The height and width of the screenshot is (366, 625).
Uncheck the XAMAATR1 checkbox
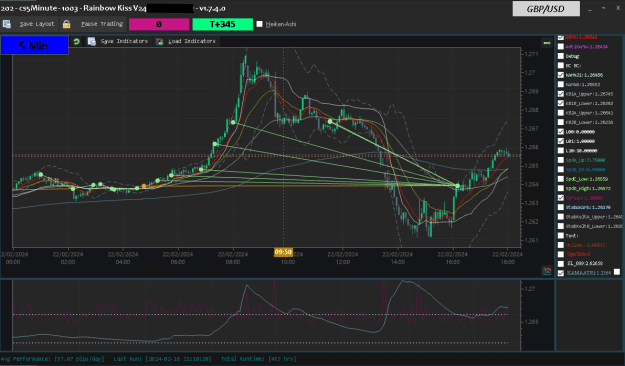[561, 273]
